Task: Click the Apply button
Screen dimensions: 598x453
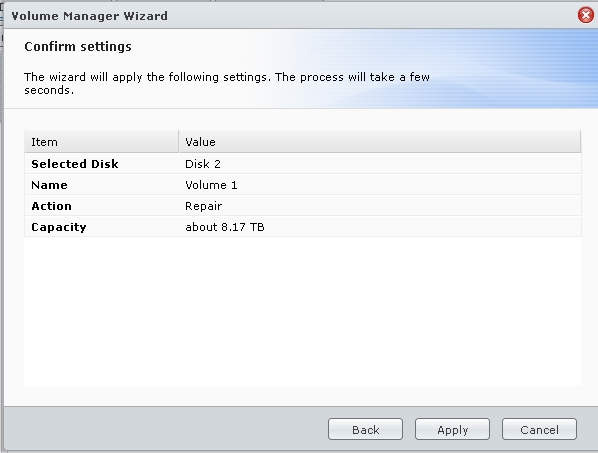Action: (452, 429)
